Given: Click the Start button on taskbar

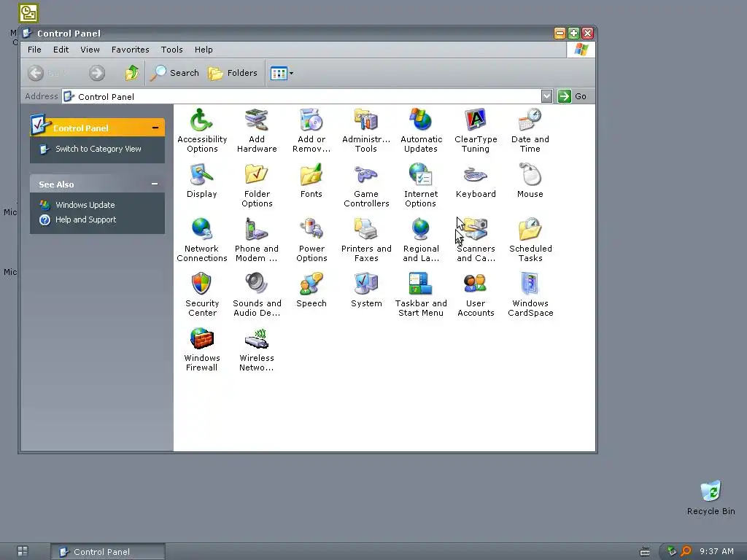Looking at the screenshot, I should 23,551.
